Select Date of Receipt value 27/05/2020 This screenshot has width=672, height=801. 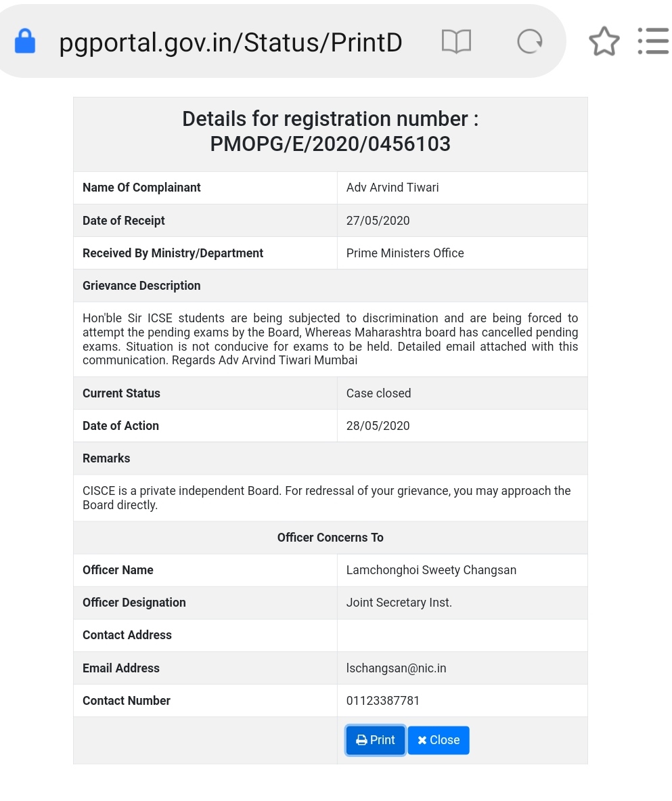click(x=378, y=221)
